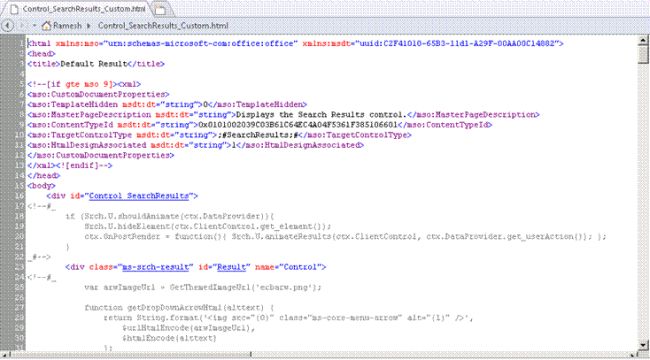
Task: Click the mso:TemplateHidden line
Action: [167, 105]
